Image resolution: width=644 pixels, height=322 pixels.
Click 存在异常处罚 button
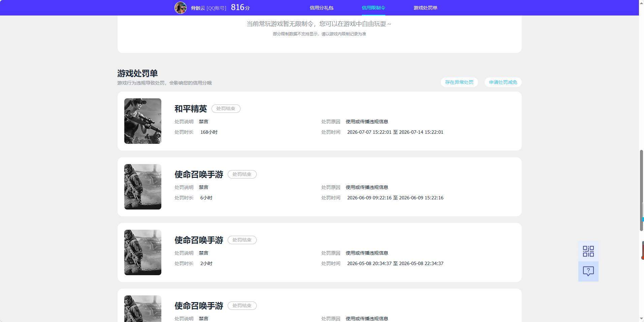(x=459, y=82)
